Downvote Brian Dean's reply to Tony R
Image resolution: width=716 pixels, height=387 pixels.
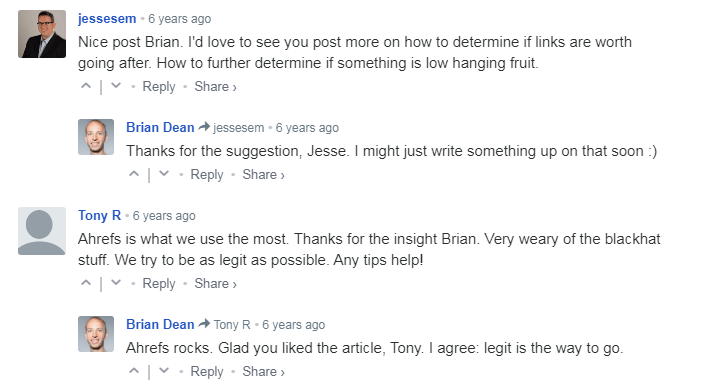click(164, 371)
